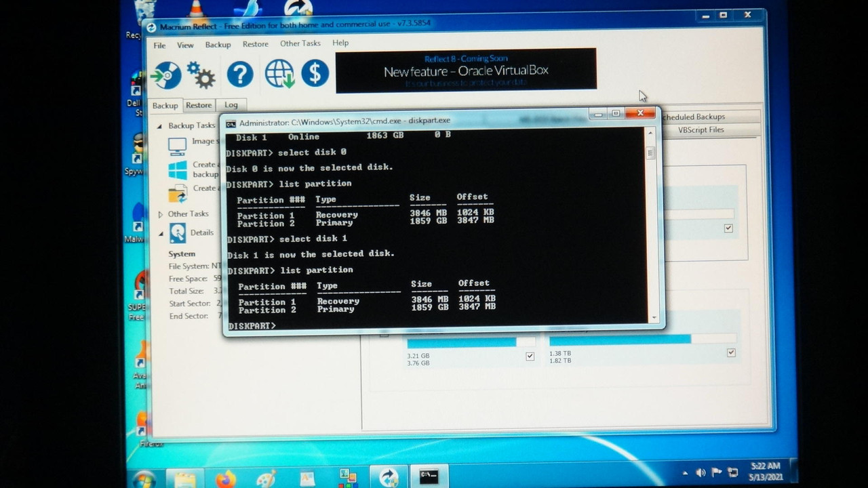
Task: Open the File menu
Action: (x=159, y=45)
